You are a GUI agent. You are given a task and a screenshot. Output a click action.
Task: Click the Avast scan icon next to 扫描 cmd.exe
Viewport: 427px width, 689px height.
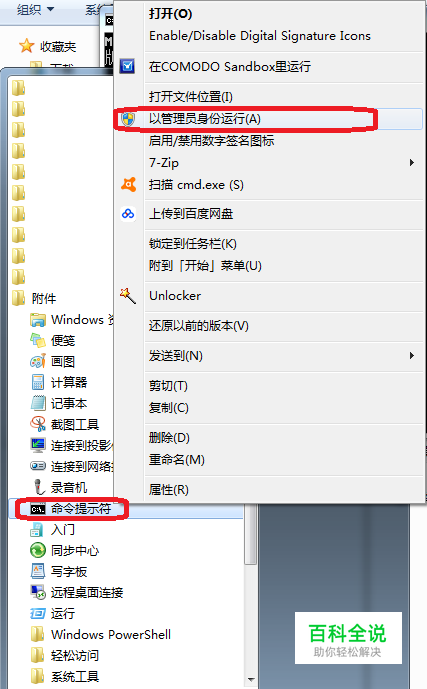click(128, 185)
